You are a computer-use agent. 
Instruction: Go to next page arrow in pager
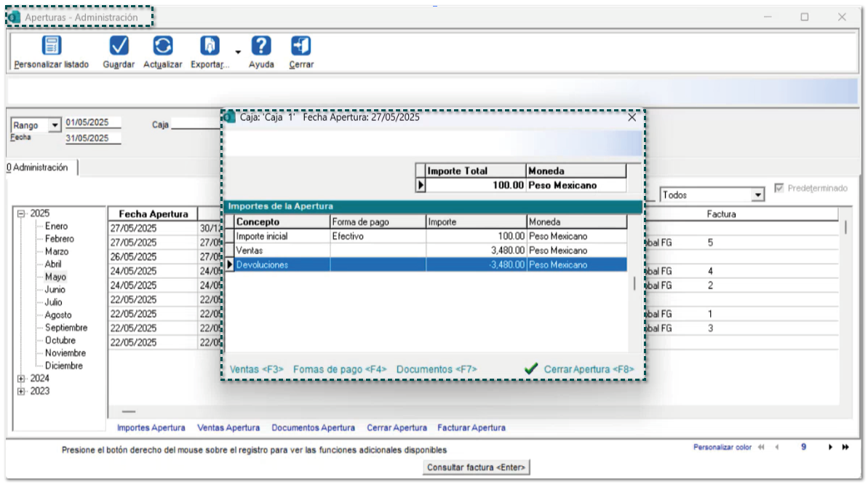coord(830,447)
